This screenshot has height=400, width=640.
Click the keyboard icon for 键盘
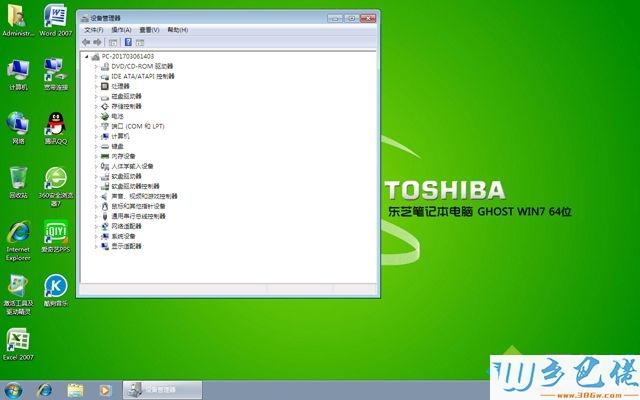tap(105, 146)
